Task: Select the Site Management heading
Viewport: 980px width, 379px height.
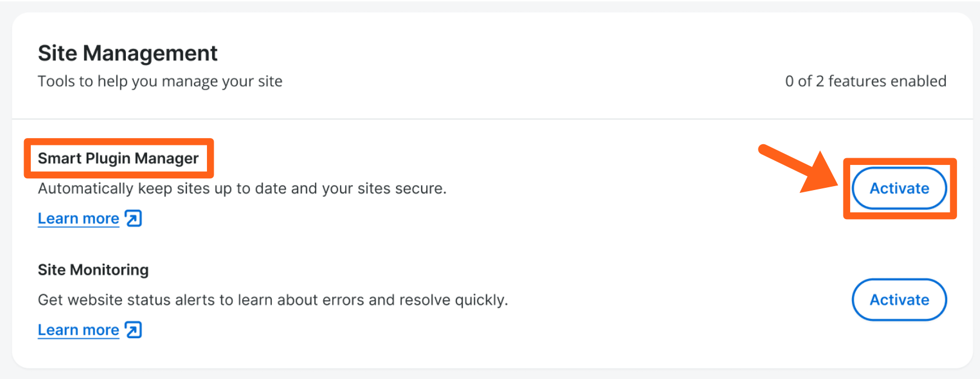Action: pyautogui.click(x=128, y=54)
